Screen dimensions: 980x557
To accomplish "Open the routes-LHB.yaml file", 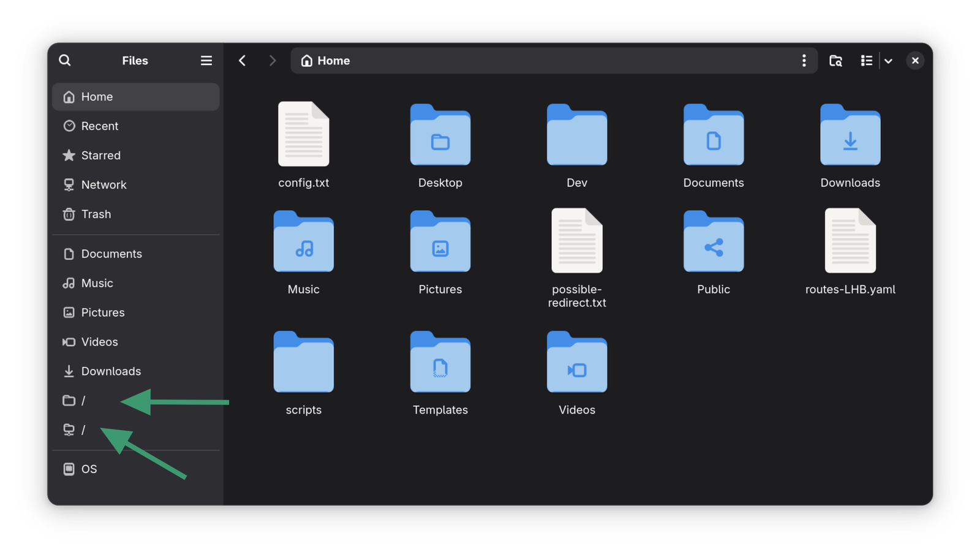I will pyautogui.click(x=850, y=241).
